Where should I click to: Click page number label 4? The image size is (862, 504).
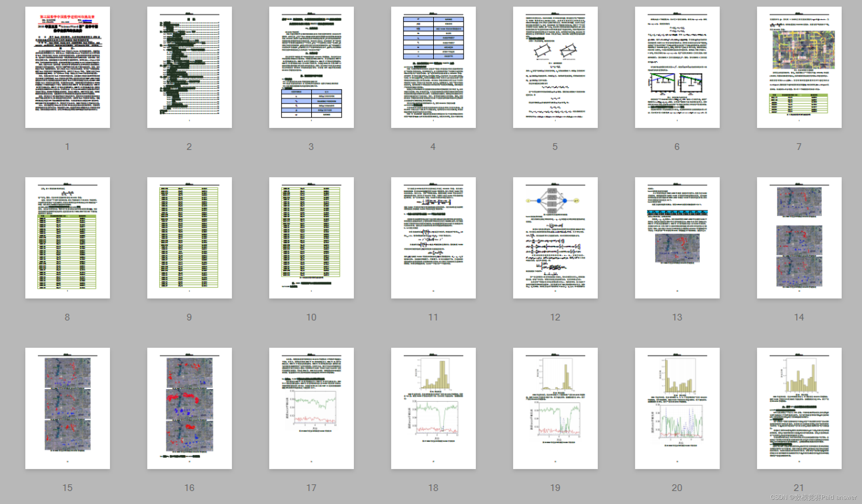coord(433,147)
